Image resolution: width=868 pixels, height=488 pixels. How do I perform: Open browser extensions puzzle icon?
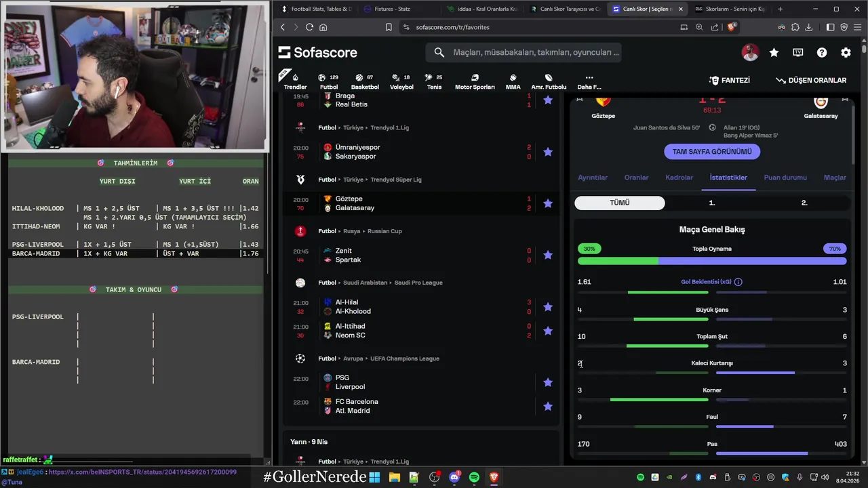coord(795,27)
